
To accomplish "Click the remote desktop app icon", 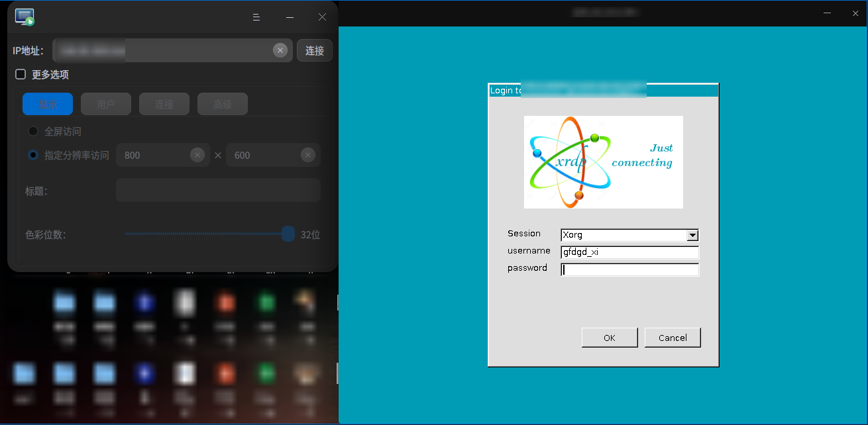I will [x=25, y=17].
